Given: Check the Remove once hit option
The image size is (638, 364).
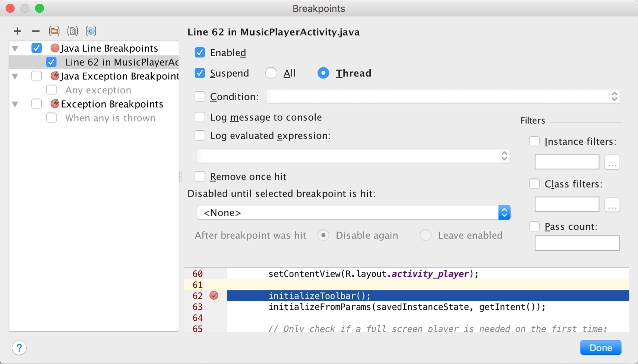Looking at the screenshot, I should 200,176.
